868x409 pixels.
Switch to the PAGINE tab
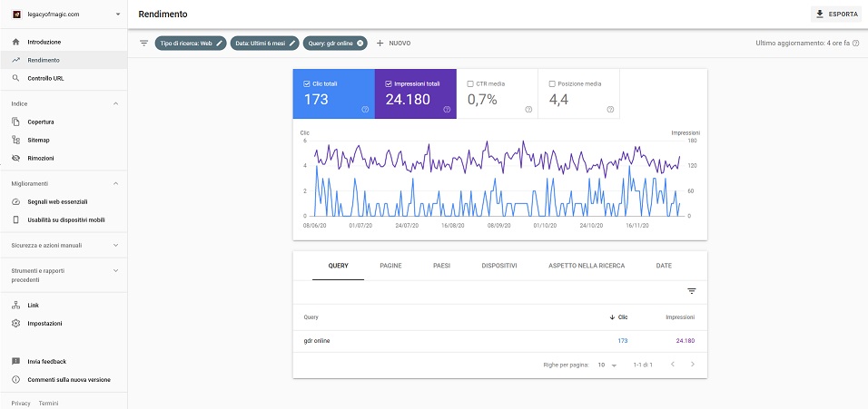[390, 266]
